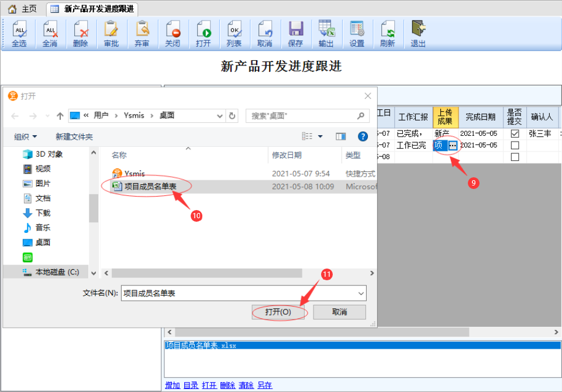Click the 全选 select-all toolbar icon
This screenshot has width=562, height=392.
click(x=19, y=34)
